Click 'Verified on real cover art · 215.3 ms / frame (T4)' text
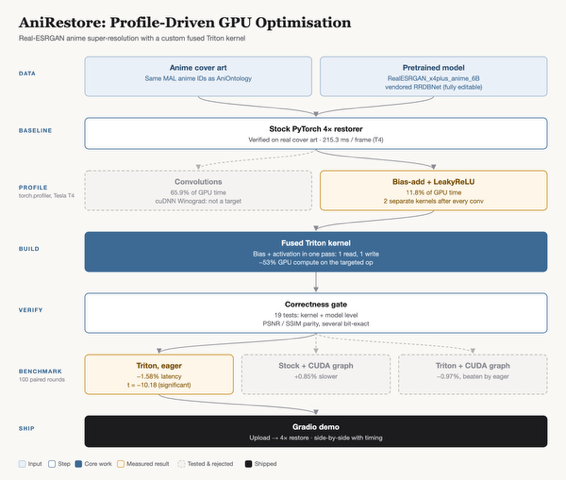The width and height of the screenshot is (566, 480). tap(316, 140)
